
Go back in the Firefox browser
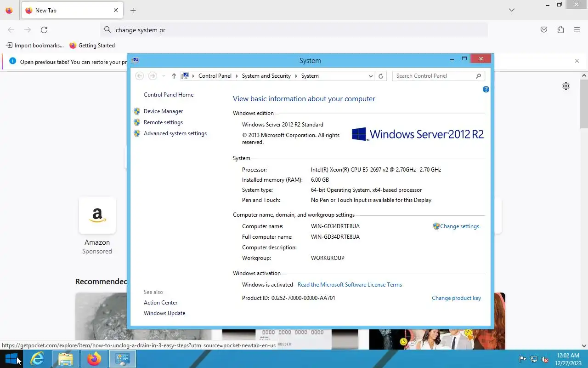[x=11, y=30]
